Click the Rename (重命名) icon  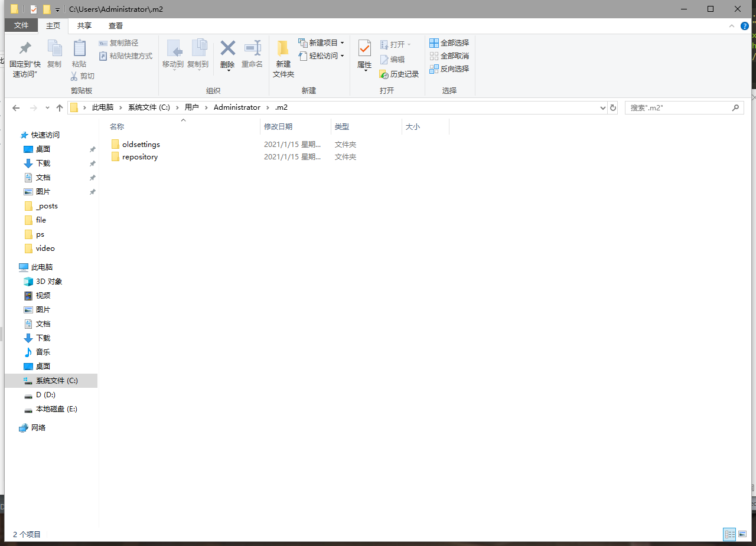(252, 48)
